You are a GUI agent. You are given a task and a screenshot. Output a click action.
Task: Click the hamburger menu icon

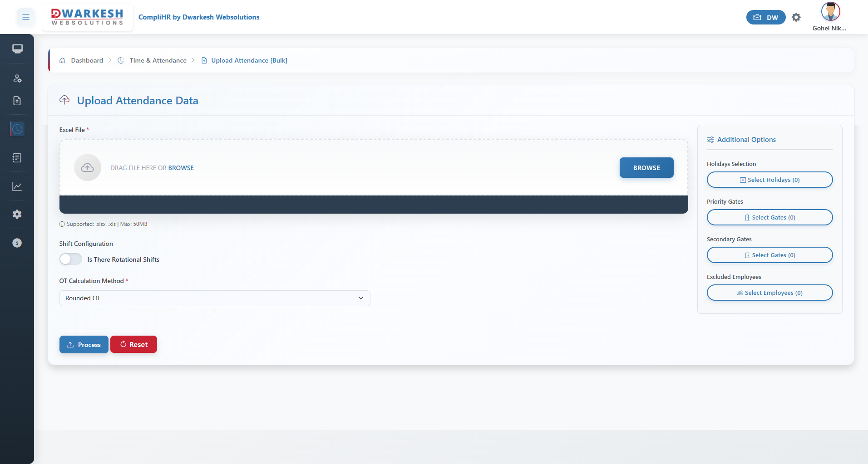click(x=26, y=17)
